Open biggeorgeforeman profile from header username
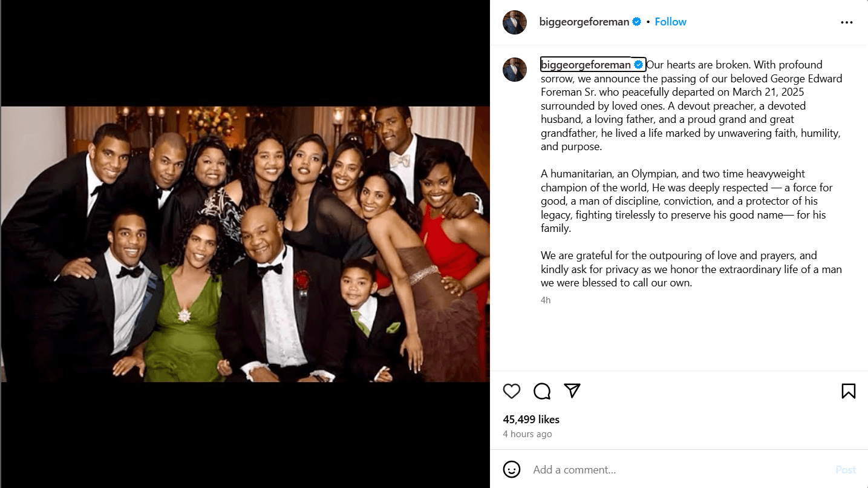The height and width of the screenshot is (488, 868). [x=584, y=22]
